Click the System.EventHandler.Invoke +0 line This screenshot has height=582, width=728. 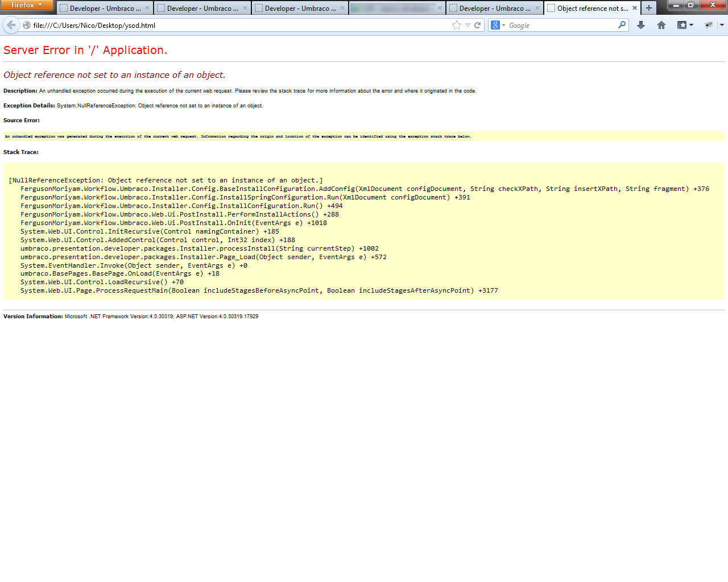tap(134, 265)
